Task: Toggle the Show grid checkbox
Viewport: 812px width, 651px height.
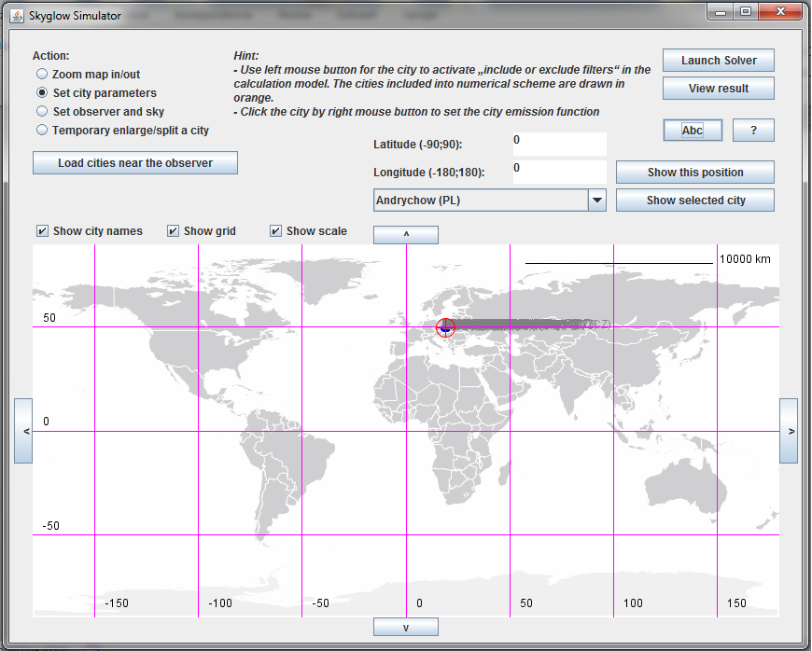Action: click(x=174, y=231)
